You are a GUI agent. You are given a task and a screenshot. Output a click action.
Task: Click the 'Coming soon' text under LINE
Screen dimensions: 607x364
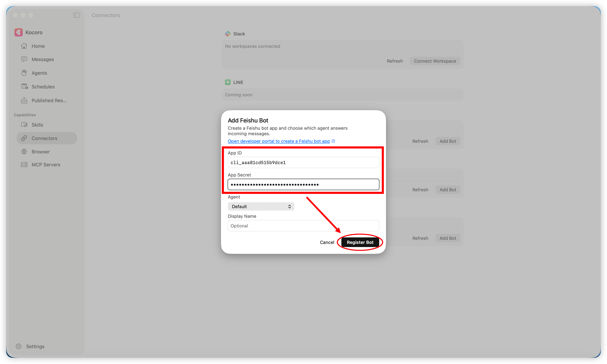[238, 95]
